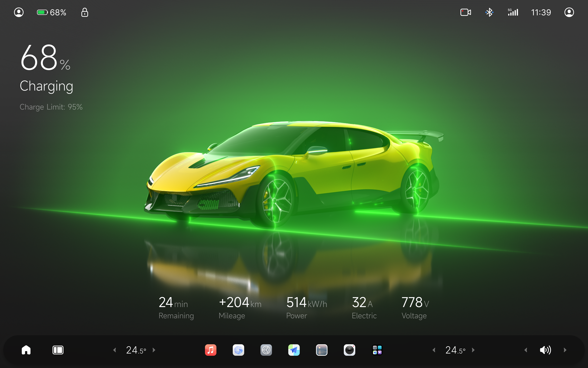Tap the left zone 24.5° temperature value
This screenshot has height=368, width=588.
tap(136, 350)
